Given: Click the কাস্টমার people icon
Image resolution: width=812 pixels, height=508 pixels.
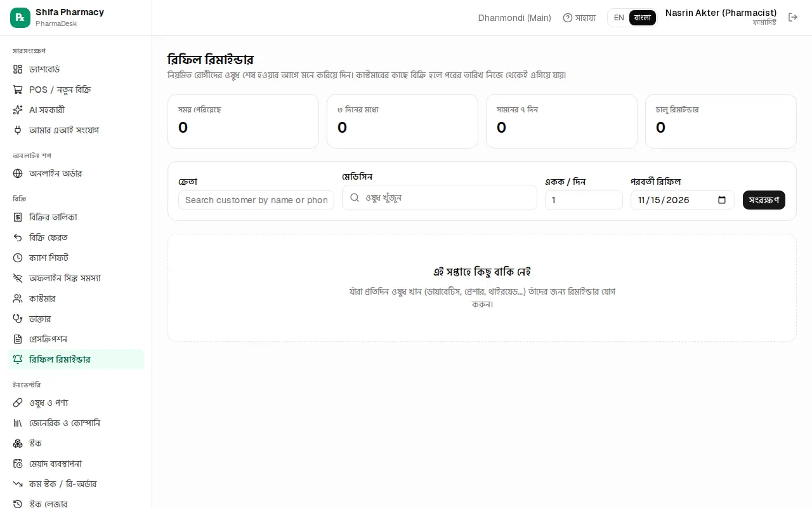Looking at the screenshot, I should 18,298.
